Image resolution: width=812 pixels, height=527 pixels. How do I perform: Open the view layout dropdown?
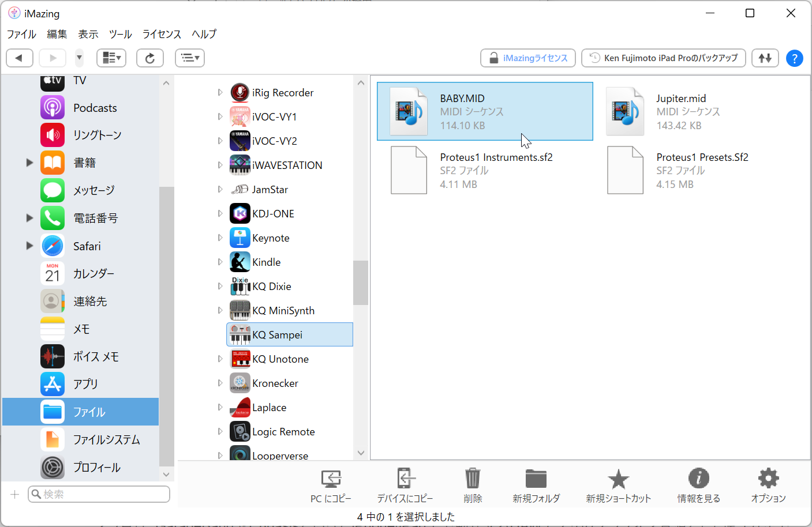[x=111, y=58]
